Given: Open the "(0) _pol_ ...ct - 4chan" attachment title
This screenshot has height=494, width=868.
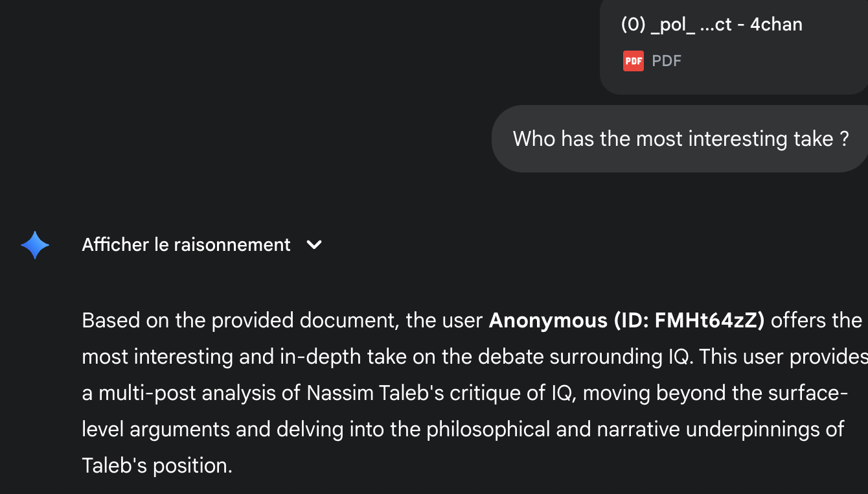Looking at the screenshot, I should pyautogui.click(x=711, y=25).
